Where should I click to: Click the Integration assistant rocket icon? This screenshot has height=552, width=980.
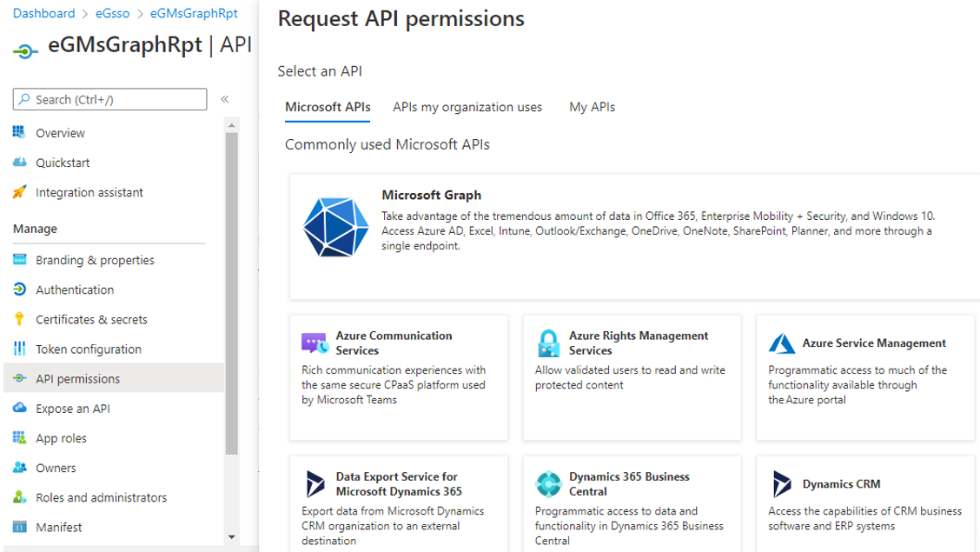point(19,192)
